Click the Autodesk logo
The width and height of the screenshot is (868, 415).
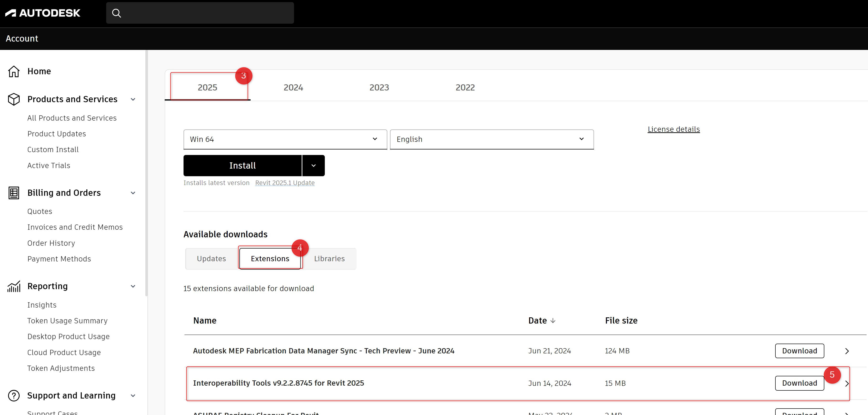pyautogui.click(x=43, y=13)
